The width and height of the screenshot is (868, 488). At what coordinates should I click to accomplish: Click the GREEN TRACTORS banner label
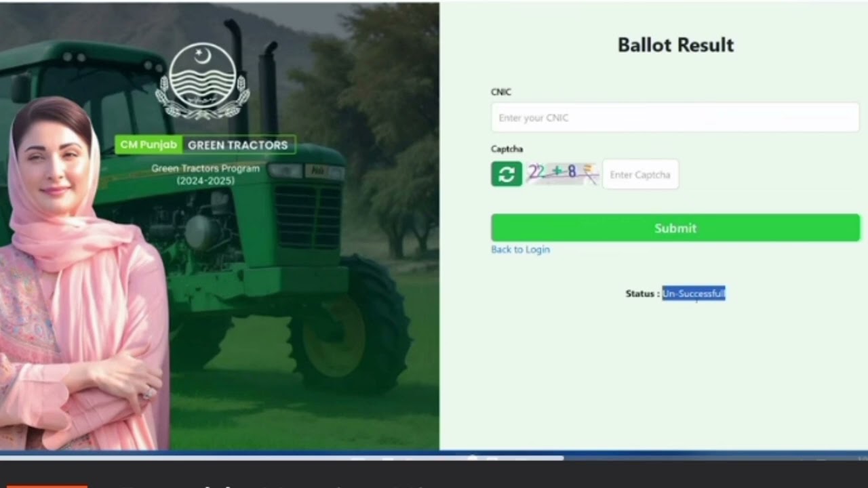[238, 145]
